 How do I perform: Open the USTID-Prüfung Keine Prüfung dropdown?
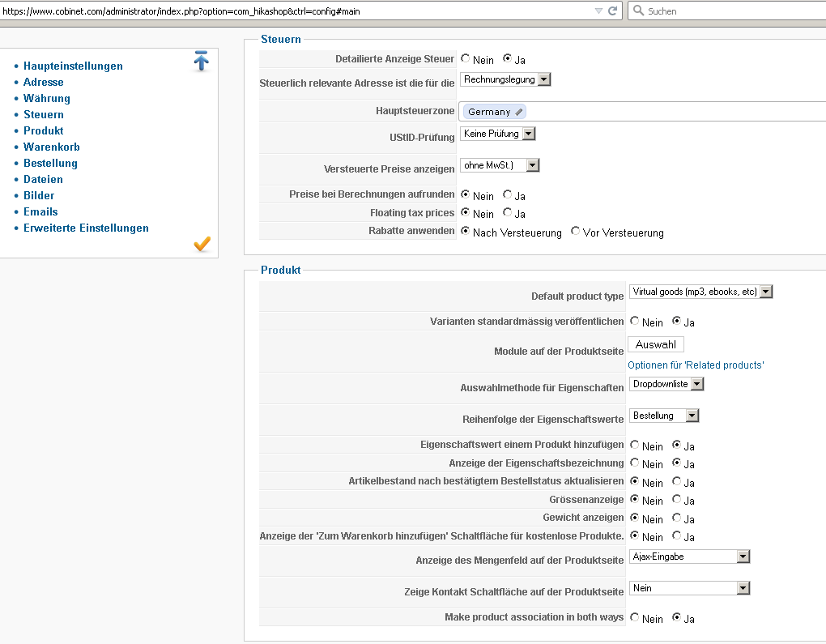click(x=498, y=134)
